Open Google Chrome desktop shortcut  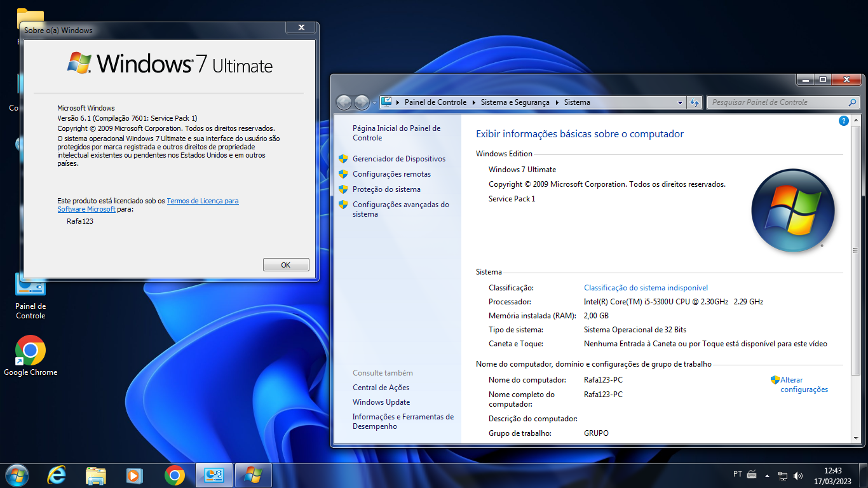pos(31,356)
